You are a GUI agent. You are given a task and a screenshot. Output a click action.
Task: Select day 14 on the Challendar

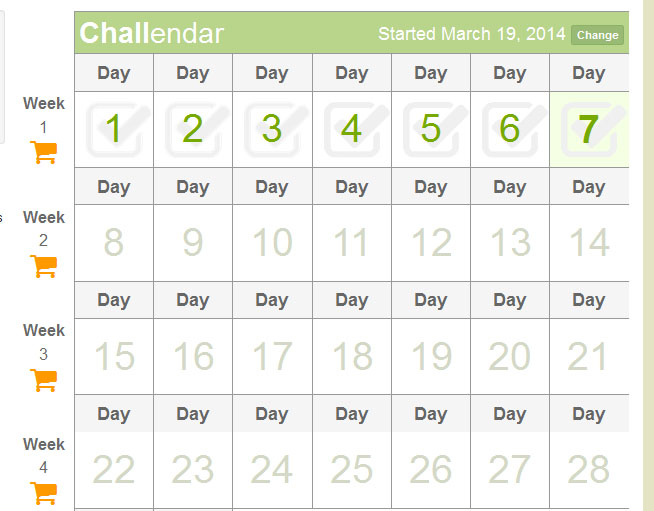click(589, 243)
